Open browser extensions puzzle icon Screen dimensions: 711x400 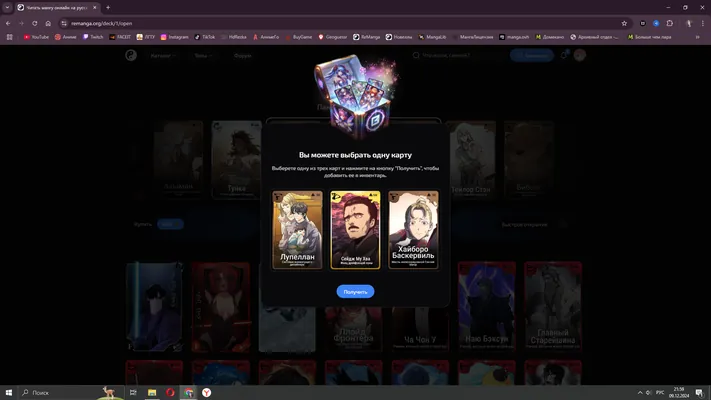click(x=670, y=23)
